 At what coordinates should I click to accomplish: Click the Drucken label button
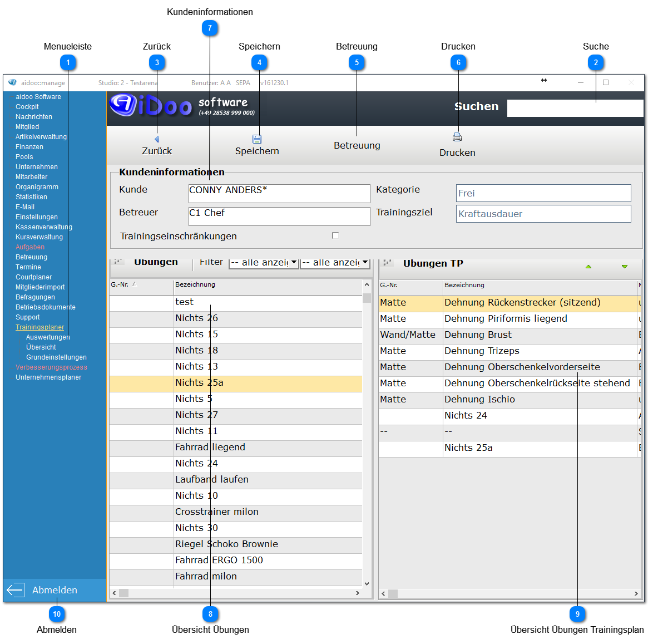[x=457, y=153]
